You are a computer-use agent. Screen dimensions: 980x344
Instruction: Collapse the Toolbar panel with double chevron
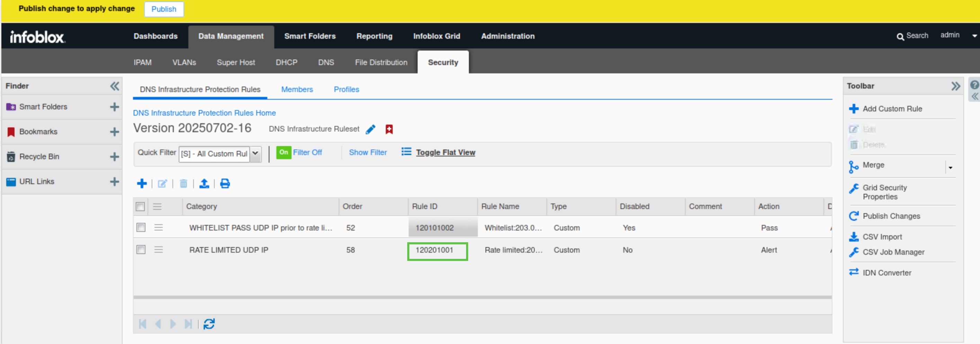pos(955,86)
